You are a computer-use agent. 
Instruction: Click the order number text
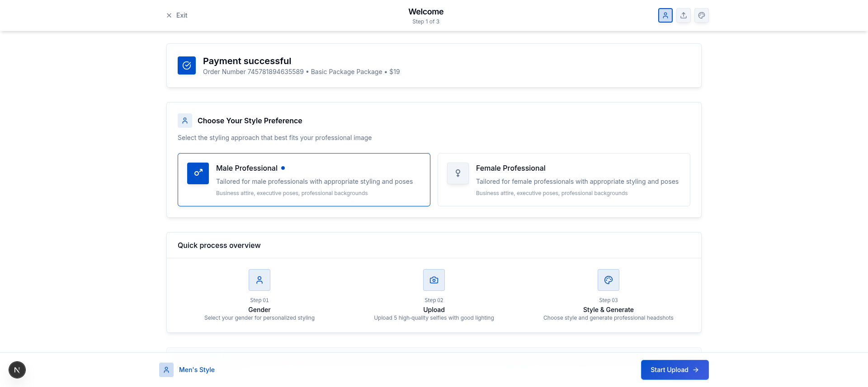point(253,72)
